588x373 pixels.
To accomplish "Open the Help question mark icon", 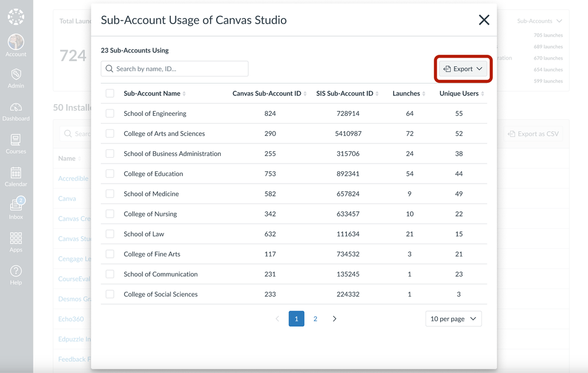I will tap(16, 275).
